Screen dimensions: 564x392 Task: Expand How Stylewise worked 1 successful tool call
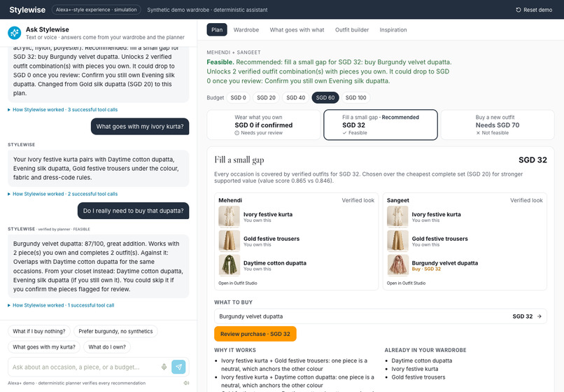pyautogui.click(x=61, y=305)
